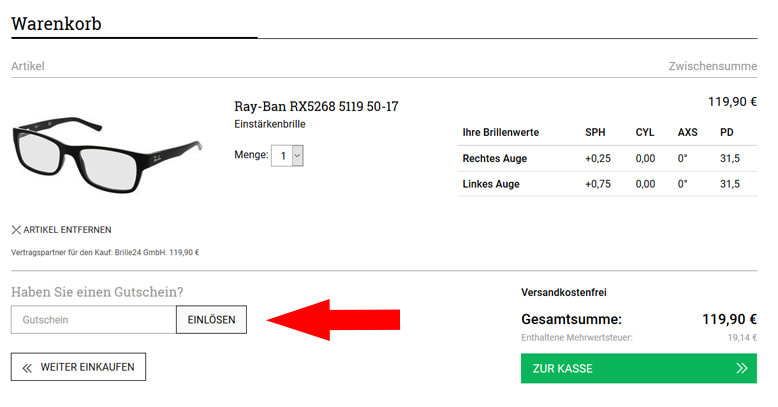Remove item using Artikel entfernen link
The width and height of the screenshot is (778, 407).
[x=62, y=230]
